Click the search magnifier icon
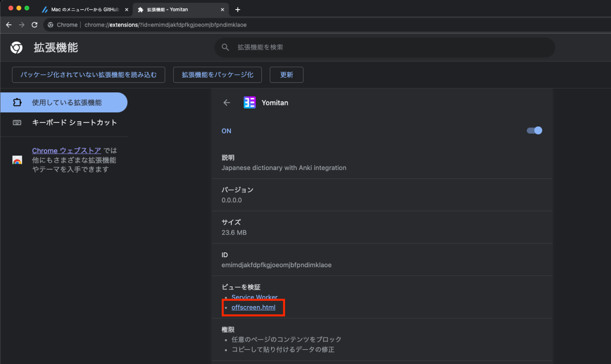Screen dimensions: 611x364 225,47
